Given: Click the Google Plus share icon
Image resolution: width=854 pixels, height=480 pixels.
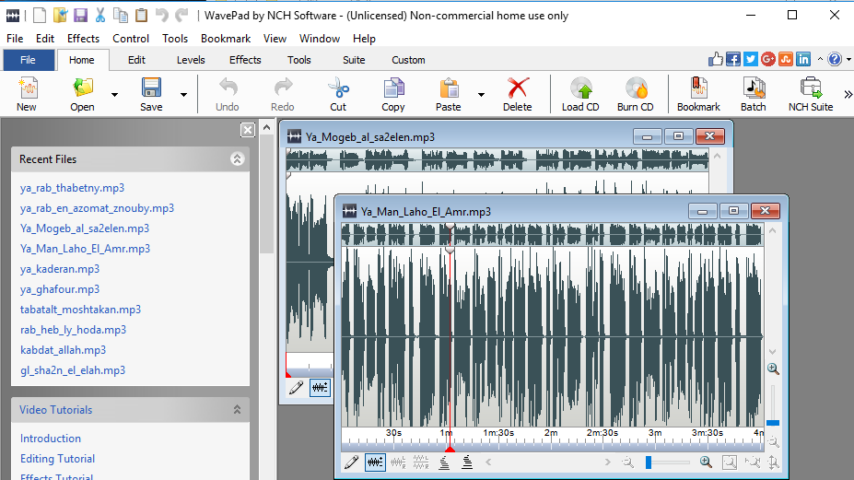Looking at the screenshot, I should pos(768,59).
